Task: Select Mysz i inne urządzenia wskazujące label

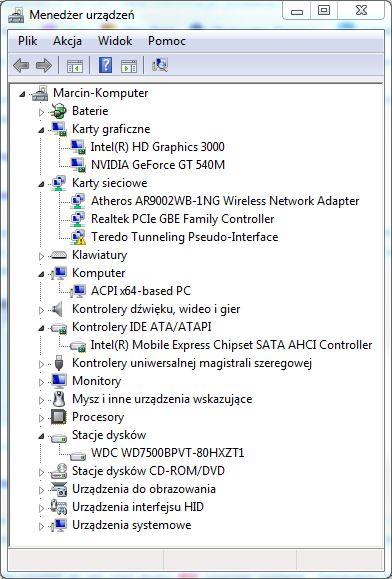Action: point(162,399)
